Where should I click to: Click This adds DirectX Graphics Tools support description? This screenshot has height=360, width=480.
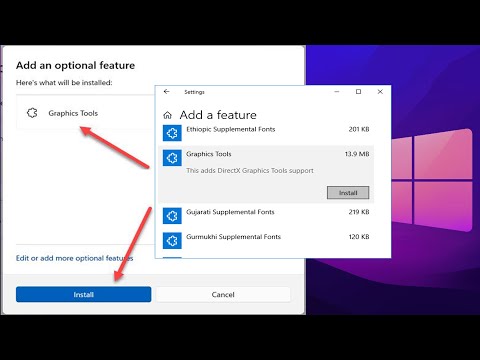tap(250, 171)
